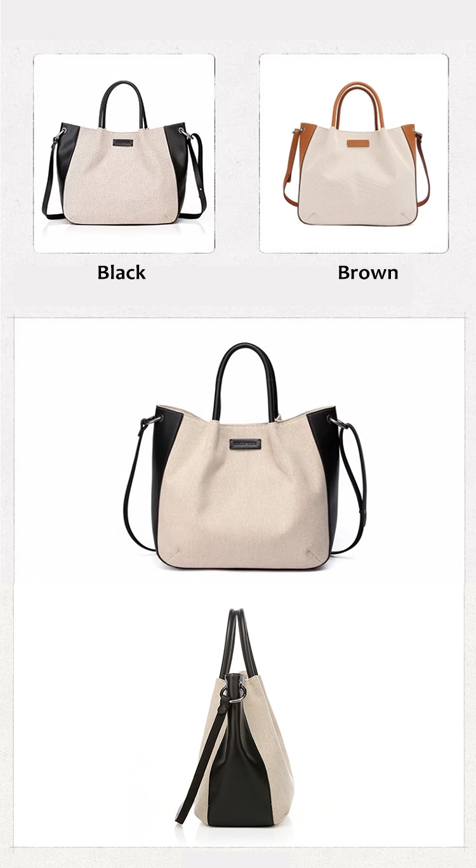476x868 pixels.
Task: Click the brown logo patch on Brown bag
Action: [358, 143]
